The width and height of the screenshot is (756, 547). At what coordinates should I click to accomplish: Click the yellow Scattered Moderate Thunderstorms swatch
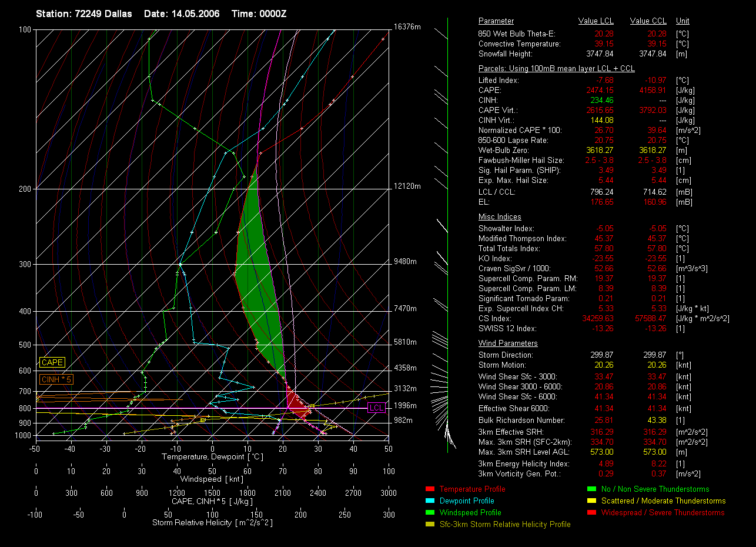[x=591, y=501]
